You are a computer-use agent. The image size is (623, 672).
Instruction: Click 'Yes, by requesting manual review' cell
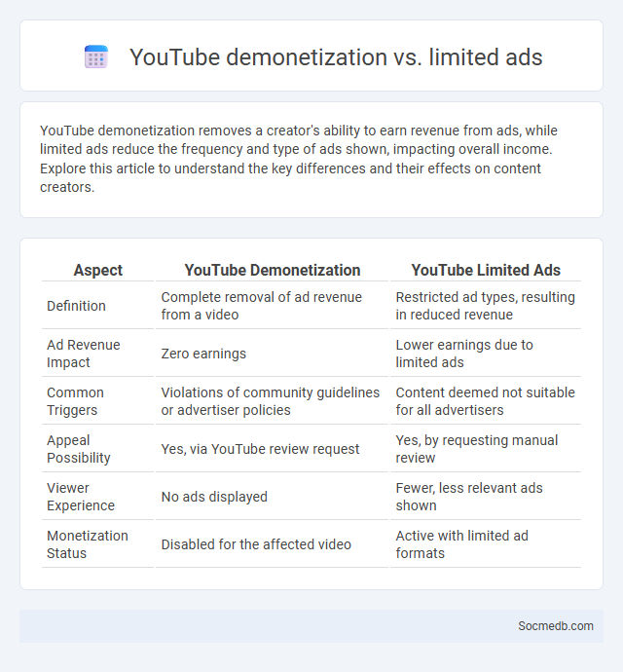pyautogui.click(x=476, y=449)
